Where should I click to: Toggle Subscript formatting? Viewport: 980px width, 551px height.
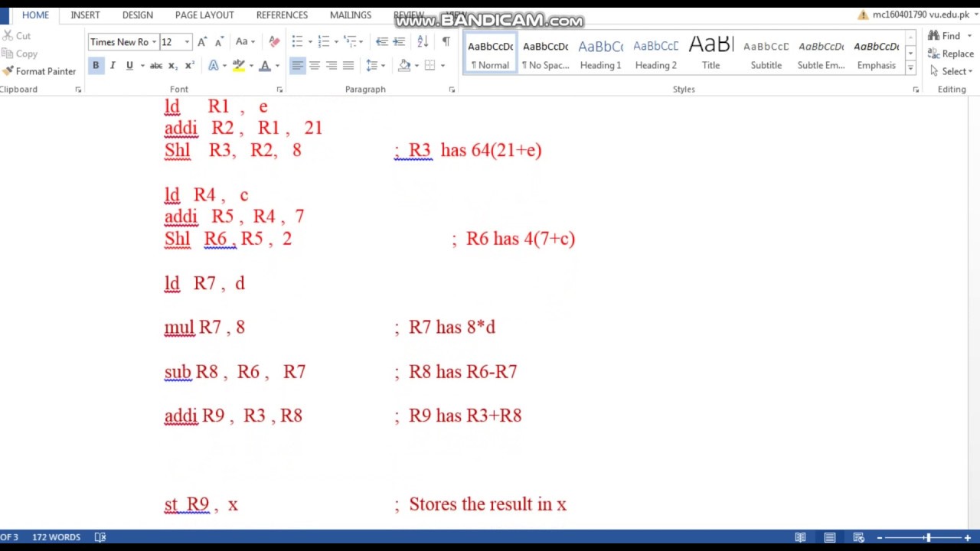173,66
